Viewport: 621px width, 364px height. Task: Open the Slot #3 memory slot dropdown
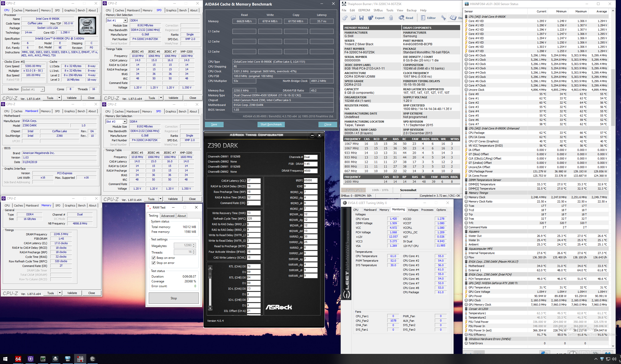(125, 122)
